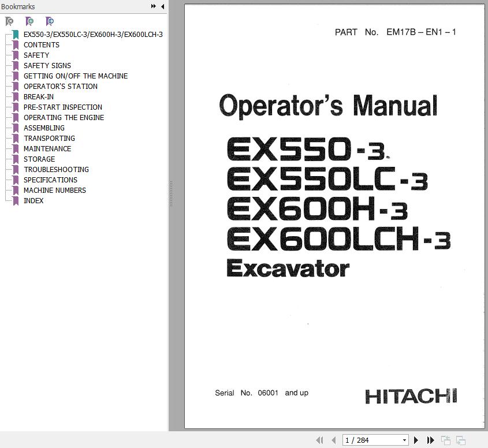
Task: Select the STORAGE bookmark
Action: [x=39, y=159]
